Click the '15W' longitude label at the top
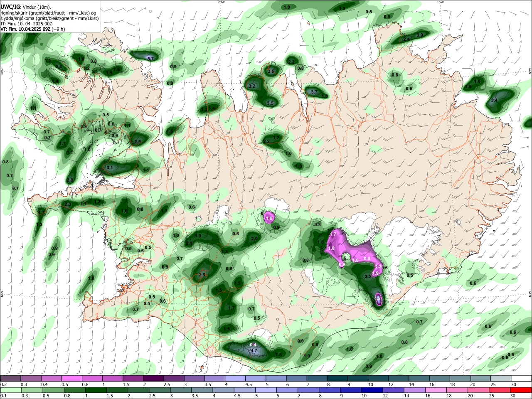The image size is (532, 399). click(x=440, y=2)
